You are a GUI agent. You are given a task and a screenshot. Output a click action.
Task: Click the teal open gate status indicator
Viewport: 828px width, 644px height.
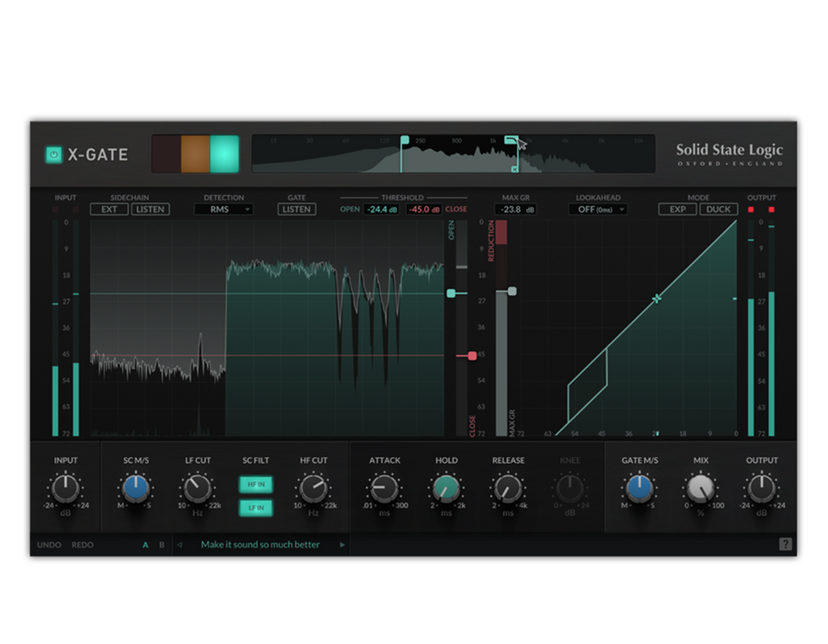pos(224,155)
